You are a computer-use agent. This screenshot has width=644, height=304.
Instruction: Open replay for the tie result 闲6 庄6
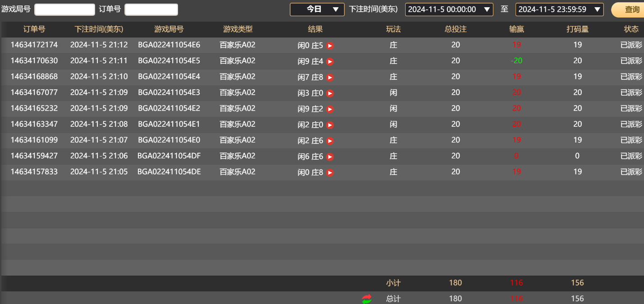click(329, 156)
